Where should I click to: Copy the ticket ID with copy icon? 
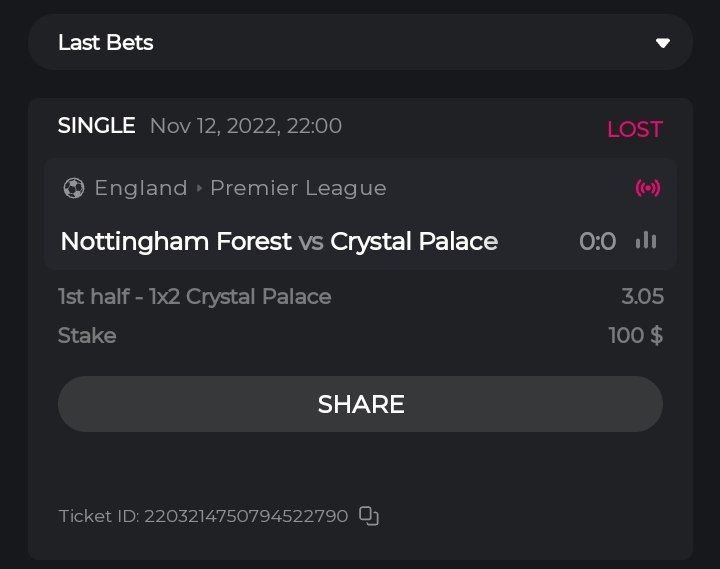pyautogui.click(x=369, y=516)
